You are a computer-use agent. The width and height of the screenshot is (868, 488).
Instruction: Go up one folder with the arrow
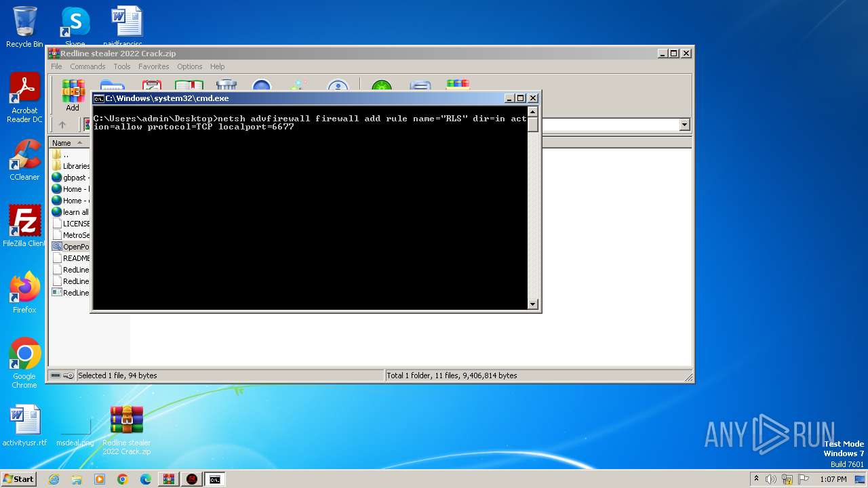[x=62, y=125]
